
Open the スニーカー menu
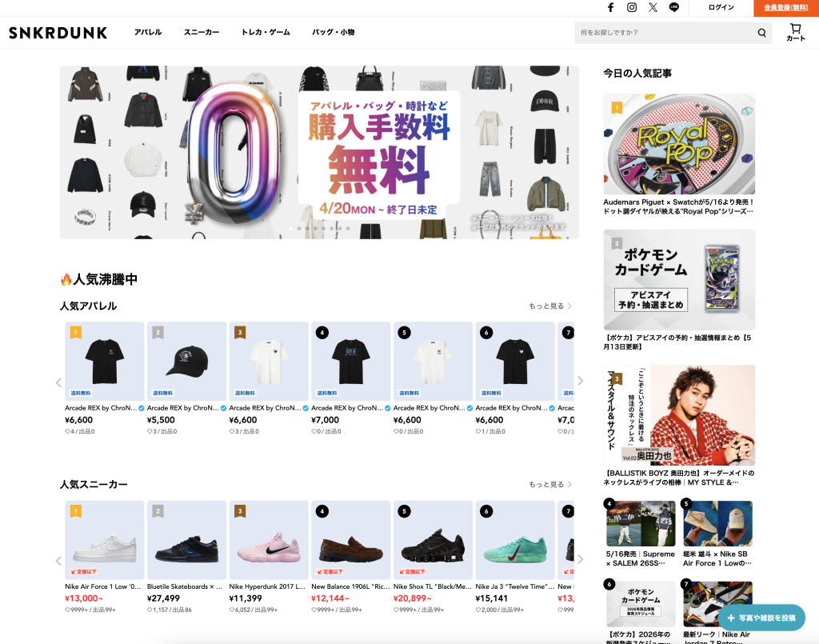202,32
